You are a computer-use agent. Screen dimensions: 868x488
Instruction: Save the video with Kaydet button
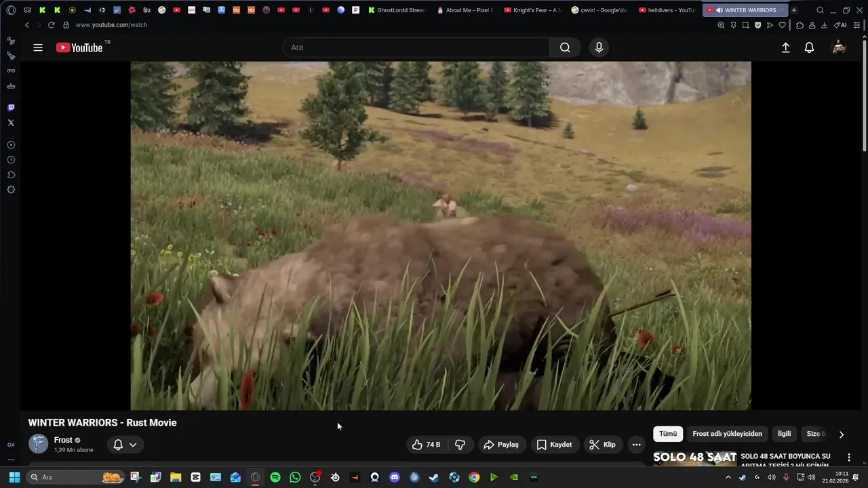tap(555, 445)
